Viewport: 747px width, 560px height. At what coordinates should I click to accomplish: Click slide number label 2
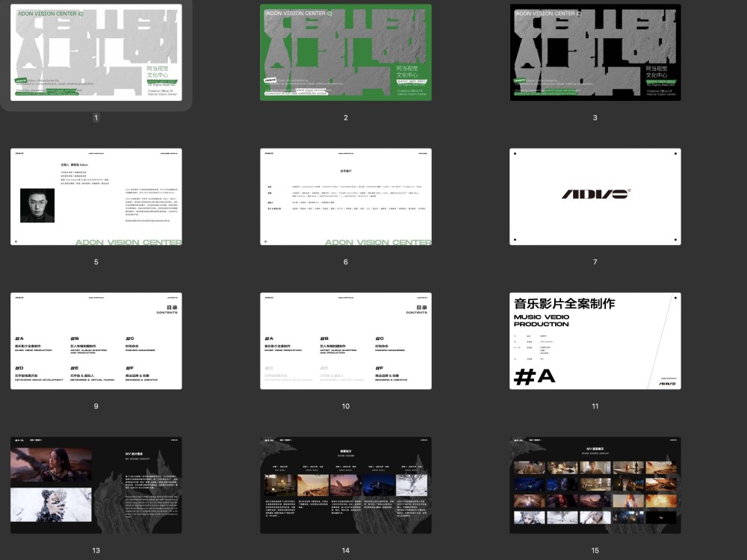[x=346, y=118]
